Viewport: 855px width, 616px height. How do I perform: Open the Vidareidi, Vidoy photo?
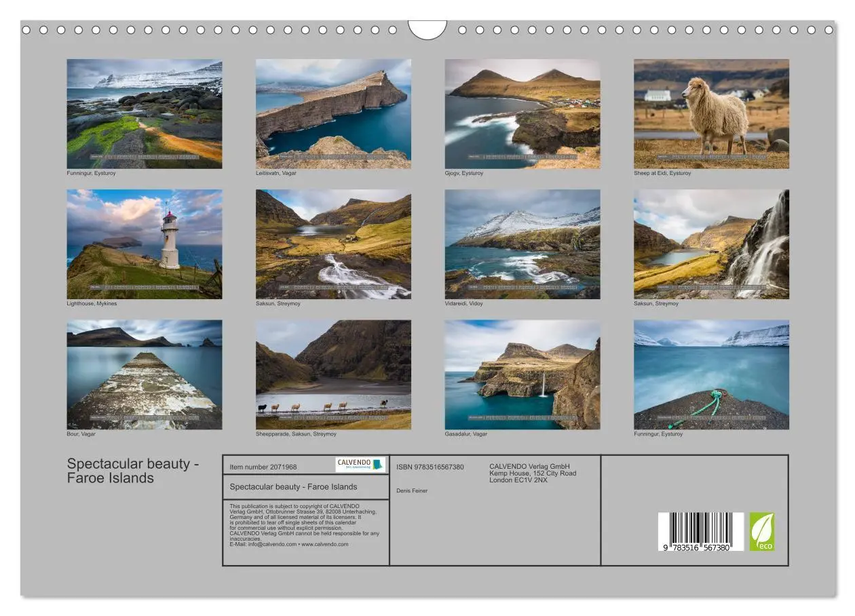click(x=522, y=244)
